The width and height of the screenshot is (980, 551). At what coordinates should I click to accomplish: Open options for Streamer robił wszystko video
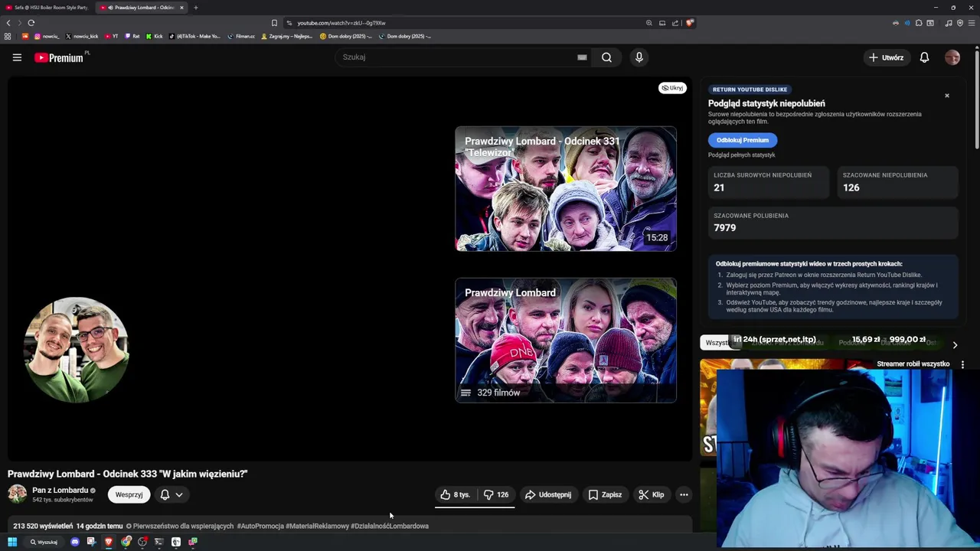[962, 365]
